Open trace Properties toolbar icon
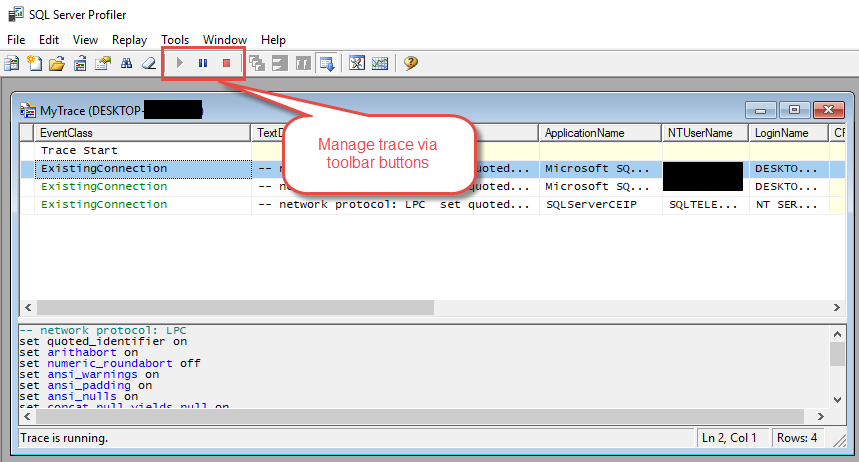Viewport: 859px width, 462px height. point(103,64)
